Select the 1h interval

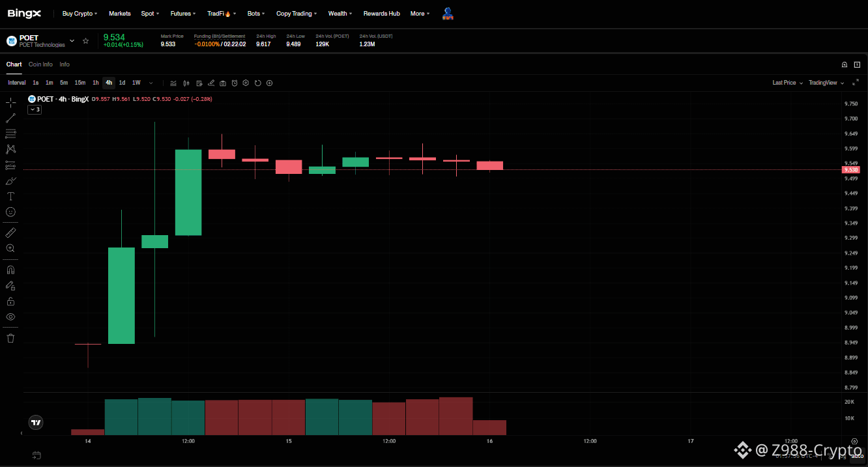pos(95,83)
